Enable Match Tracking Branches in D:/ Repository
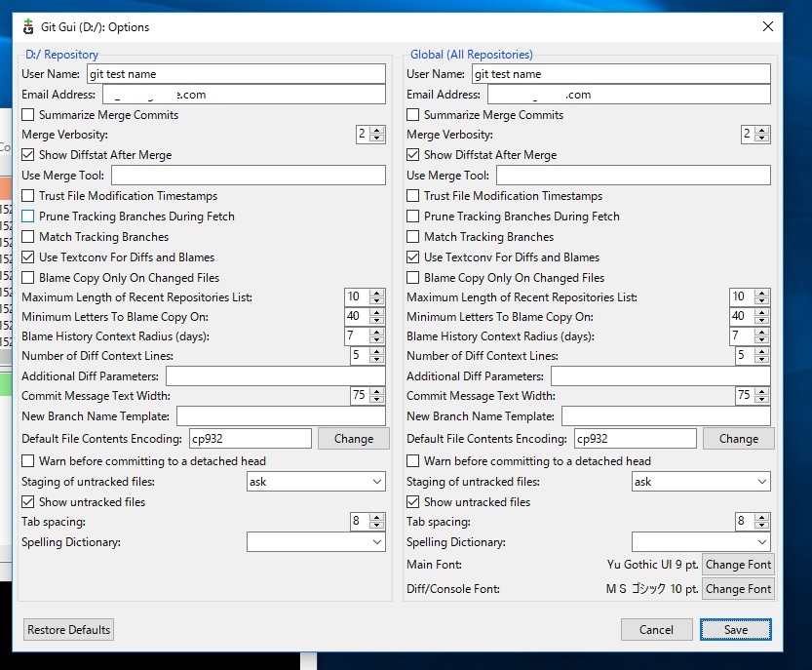The height and width of the screenshot is (670, 812). point(28,237)
